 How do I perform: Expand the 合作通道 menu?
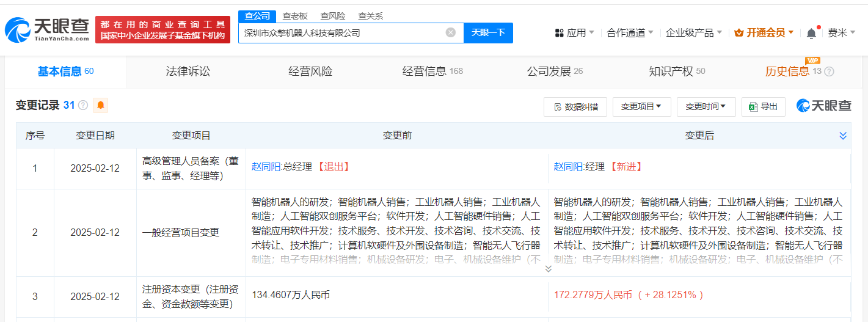[630, 33]
